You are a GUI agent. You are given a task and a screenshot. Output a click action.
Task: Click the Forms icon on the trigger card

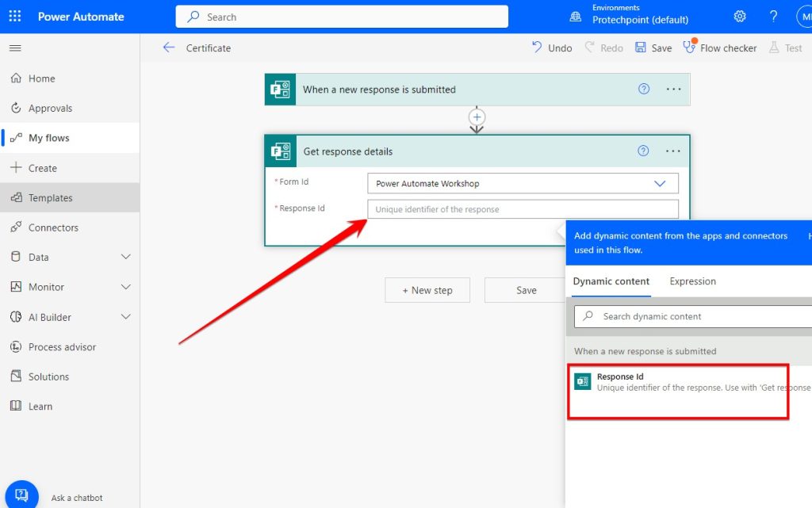[x=279, y=89]
